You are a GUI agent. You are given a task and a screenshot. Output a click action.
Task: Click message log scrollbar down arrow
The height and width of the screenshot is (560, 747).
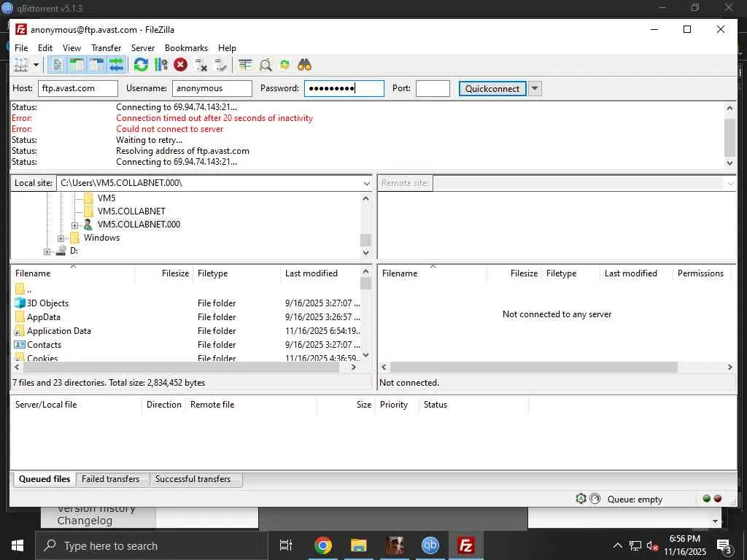[729, 163]
